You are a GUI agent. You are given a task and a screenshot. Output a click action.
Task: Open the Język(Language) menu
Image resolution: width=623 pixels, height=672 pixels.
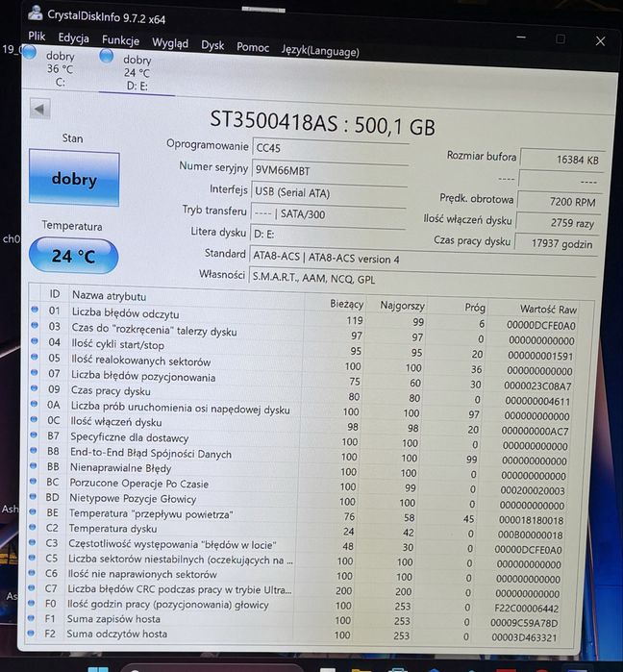(x=320, y=51)
